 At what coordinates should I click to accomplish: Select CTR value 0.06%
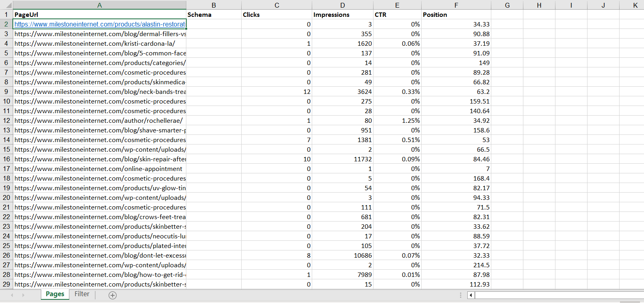[397, 43]
